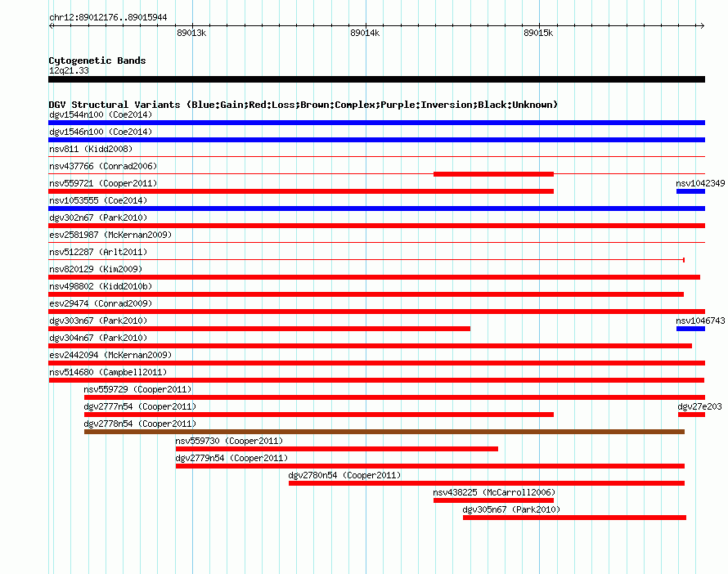Click the red loss bar of nsv559721

[x=301, y=191]
